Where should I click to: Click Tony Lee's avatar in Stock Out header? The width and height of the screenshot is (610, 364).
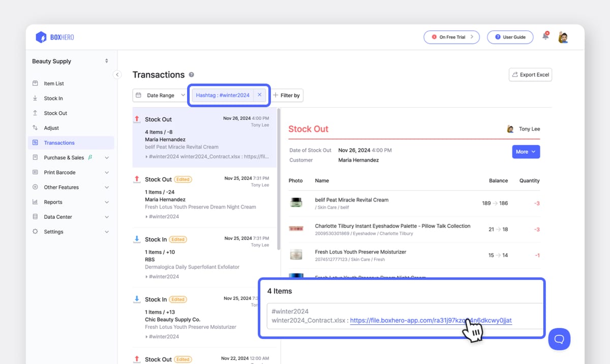click(x=510, y=129)
